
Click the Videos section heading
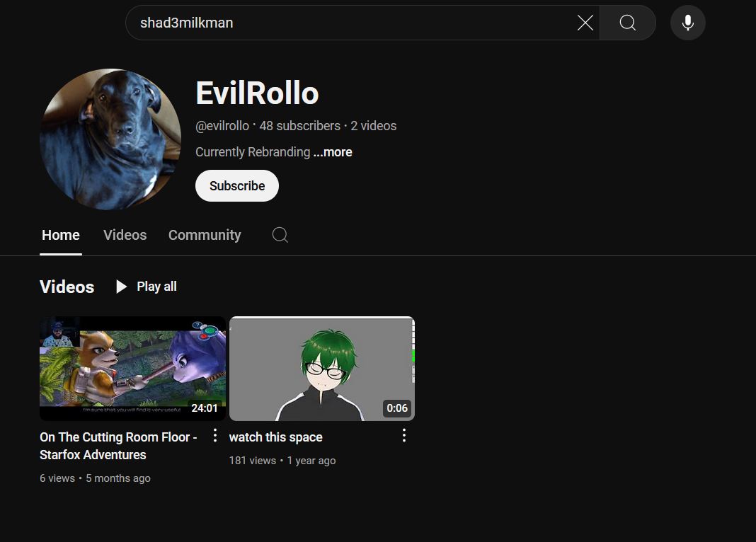point(67,287)
